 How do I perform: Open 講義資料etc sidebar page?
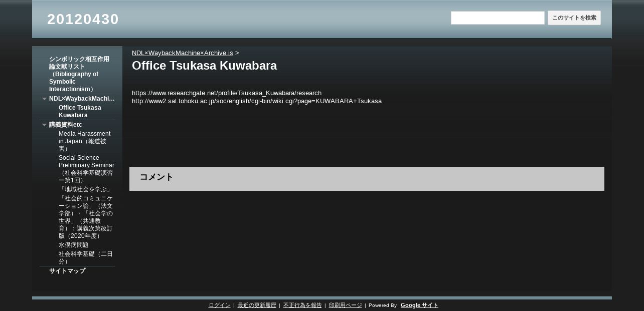(66, 125)
